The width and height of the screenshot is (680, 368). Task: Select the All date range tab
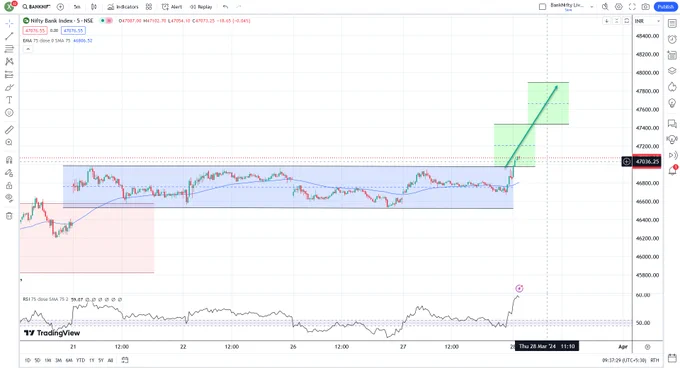click(110, 360)
